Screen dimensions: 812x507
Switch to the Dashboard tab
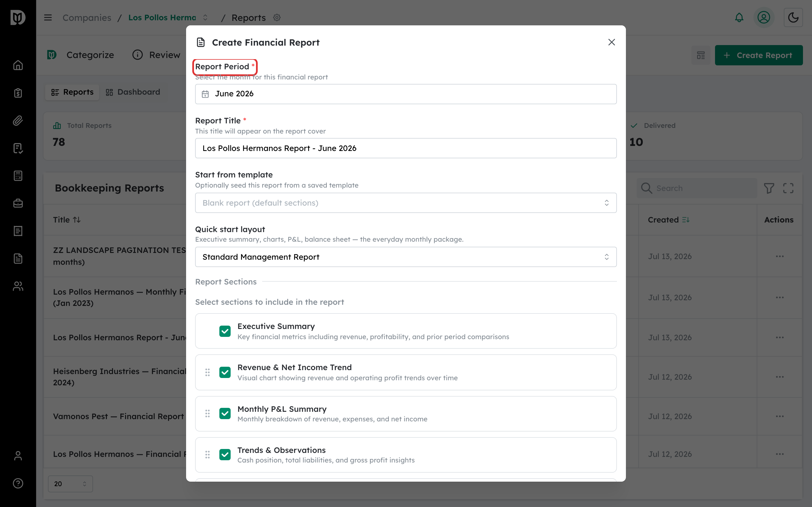[133, 92]
